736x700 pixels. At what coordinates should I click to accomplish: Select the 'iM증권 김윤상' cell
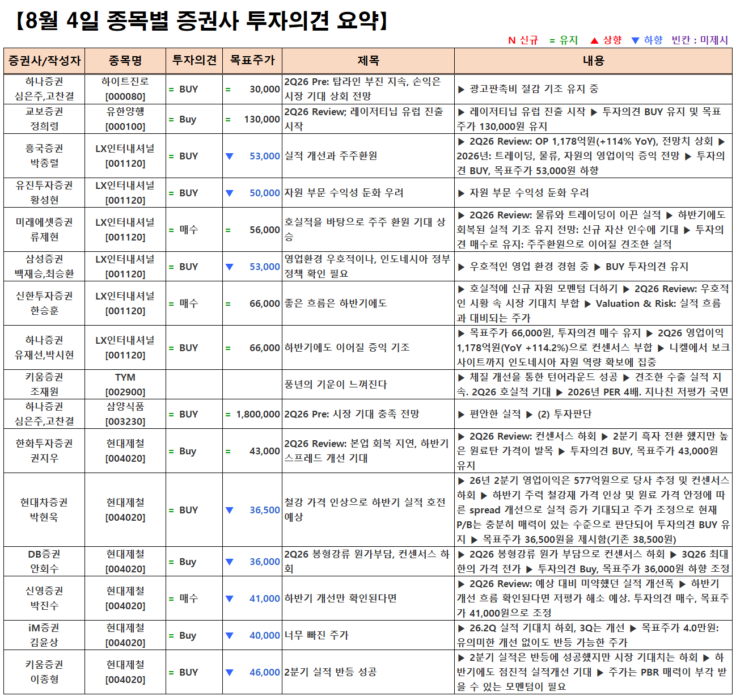44,635
